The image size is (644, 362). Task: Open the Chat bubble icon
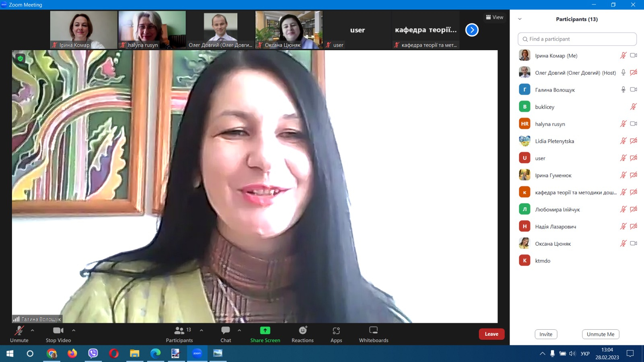(x=225, y=330)
